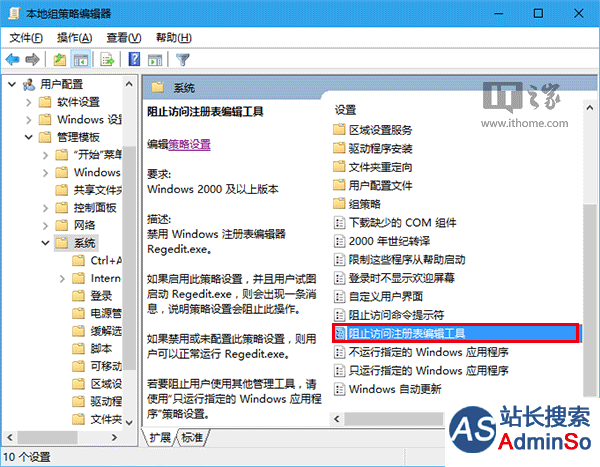Open the blue Help question-mark icon
600x467 pixels.
[x=134, y=59]
